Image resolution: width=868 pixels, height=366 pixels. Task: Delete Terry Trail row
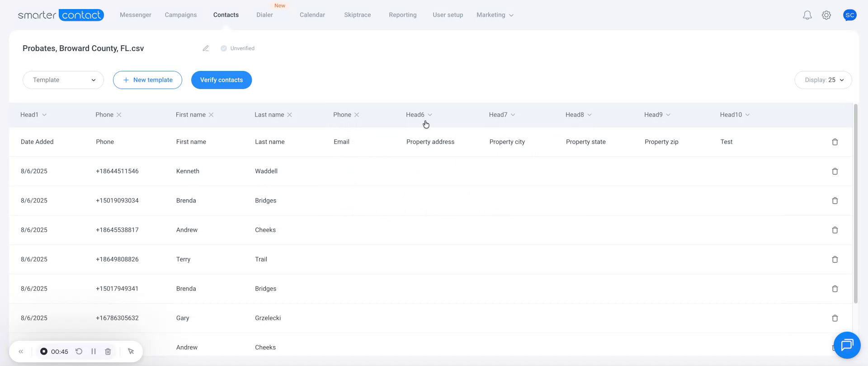pos(835,259)
